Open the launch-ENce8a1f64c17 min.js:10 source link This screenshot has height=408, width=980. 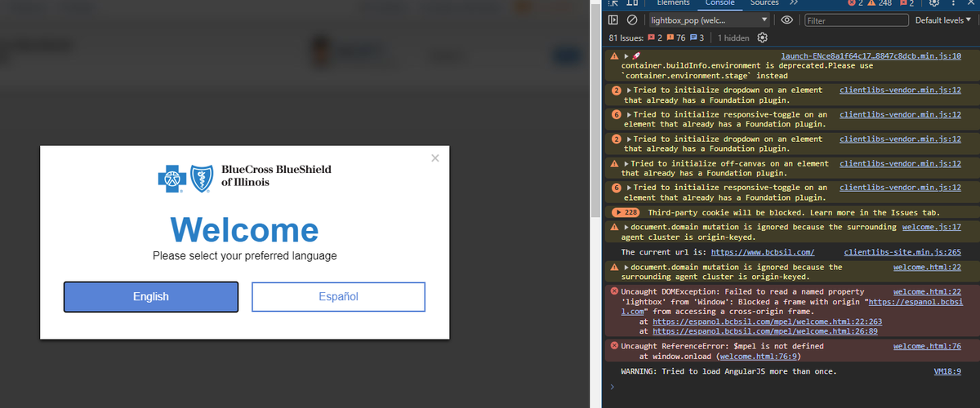click(x=871, y=55)
